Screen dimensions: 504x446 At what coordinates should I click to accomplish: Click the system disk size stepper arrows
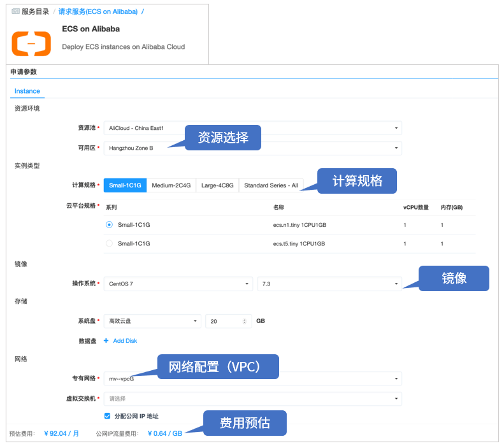[244, 321]
